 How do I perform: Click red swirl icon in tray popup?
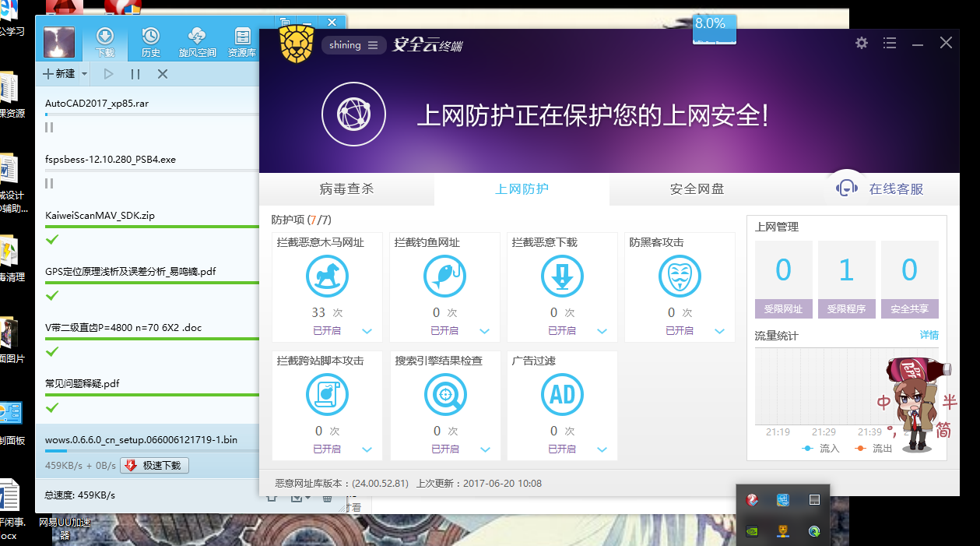tap(752, 500)
